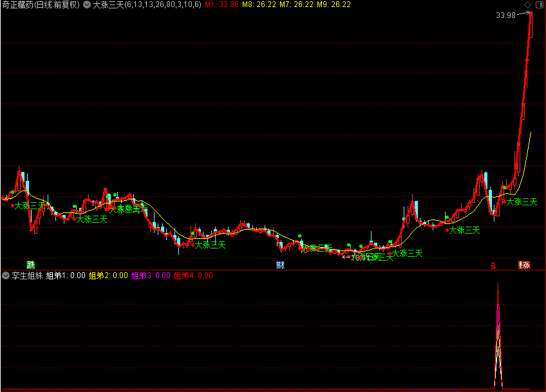The height and width of the screenshot is (392, 546).
Task: Click the red dot of rightmost 大涨三天 signal
Action: tap(504, 202)
